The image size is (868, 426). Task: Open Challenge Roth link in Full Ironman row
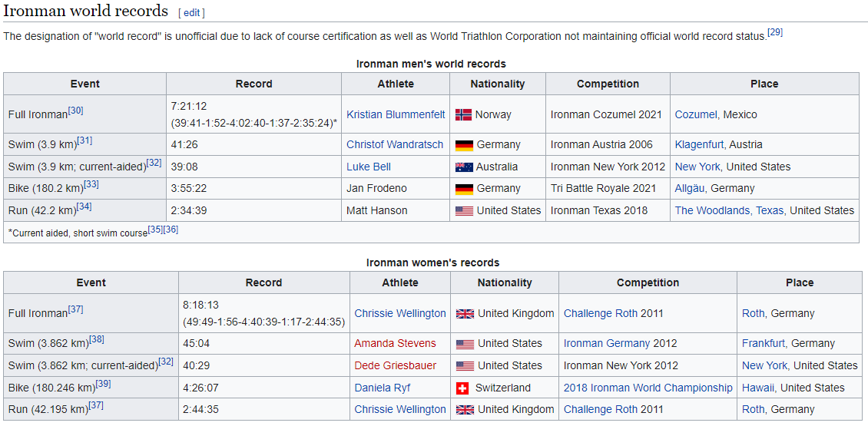point(601,313)
